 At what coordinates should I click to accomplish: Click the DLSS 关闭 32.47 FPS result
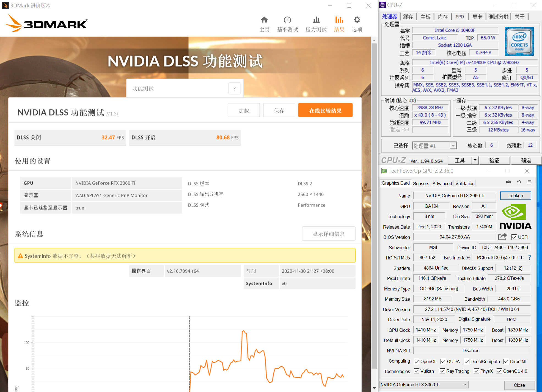point(70,138)
